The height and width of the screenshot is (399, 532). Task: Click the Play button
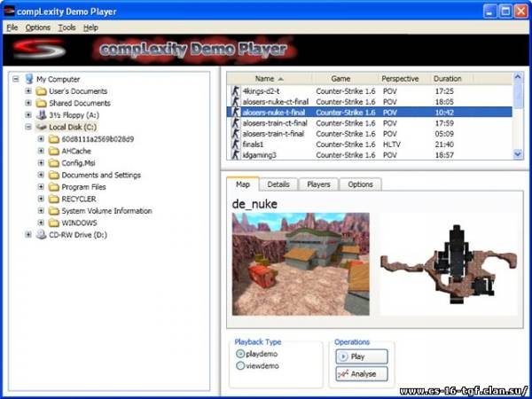(x=362, y=356)
